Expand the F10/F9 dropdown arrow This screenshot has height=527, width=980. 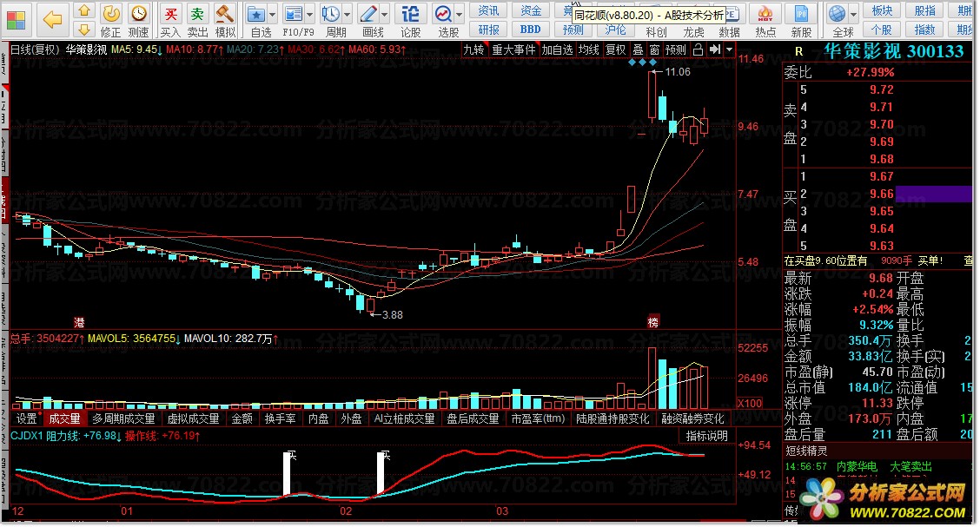click(310, 14)
